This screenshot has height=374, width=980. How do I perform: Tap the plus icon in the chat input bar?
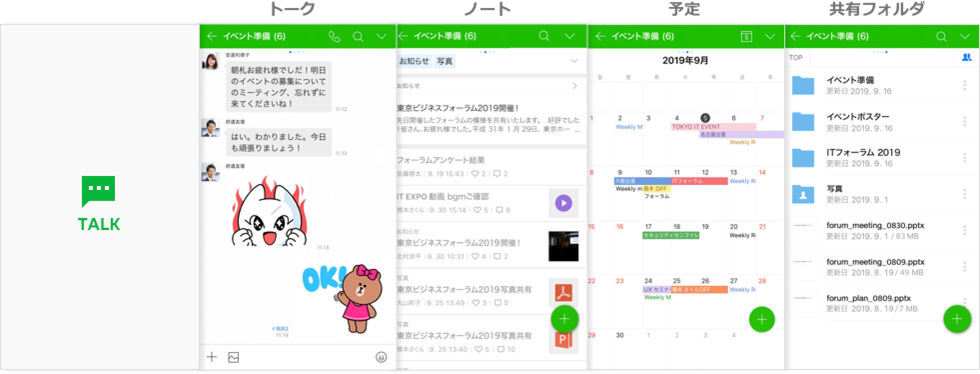click(x=212, y=356)
